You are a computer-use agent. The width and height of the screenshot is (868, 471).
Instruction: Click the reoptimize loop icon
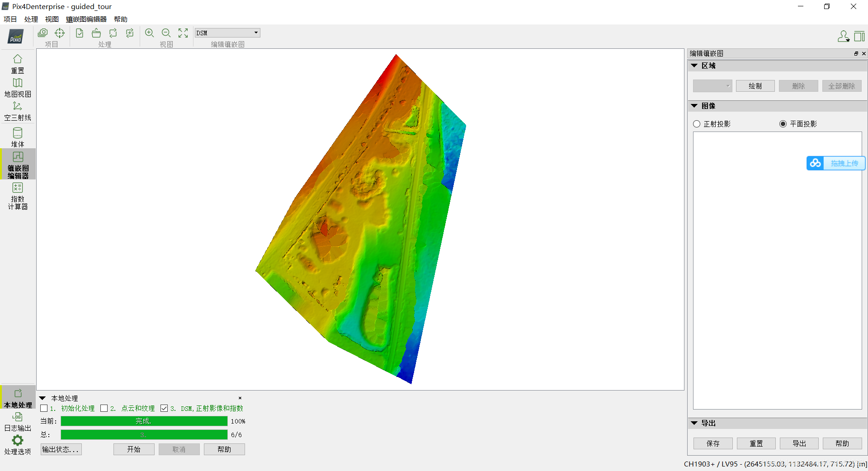point(113,33)
